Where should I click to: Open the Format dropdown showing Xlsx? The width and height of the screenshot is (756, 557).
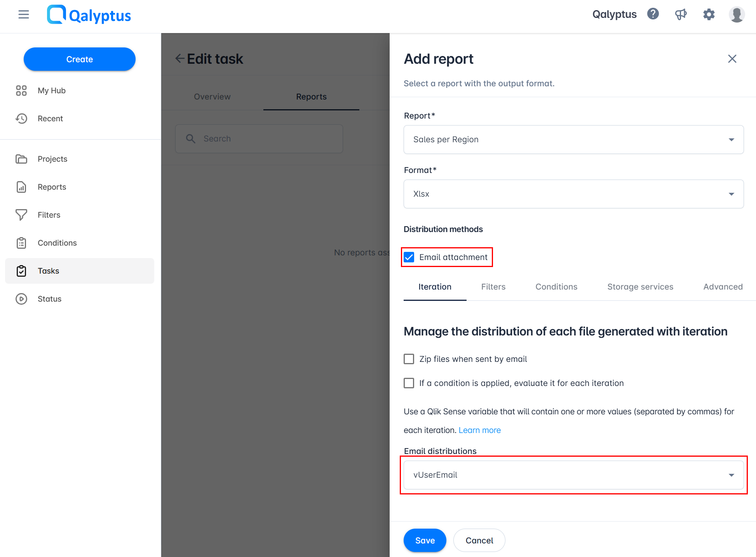pyautogui.click(x=573, y=194)
